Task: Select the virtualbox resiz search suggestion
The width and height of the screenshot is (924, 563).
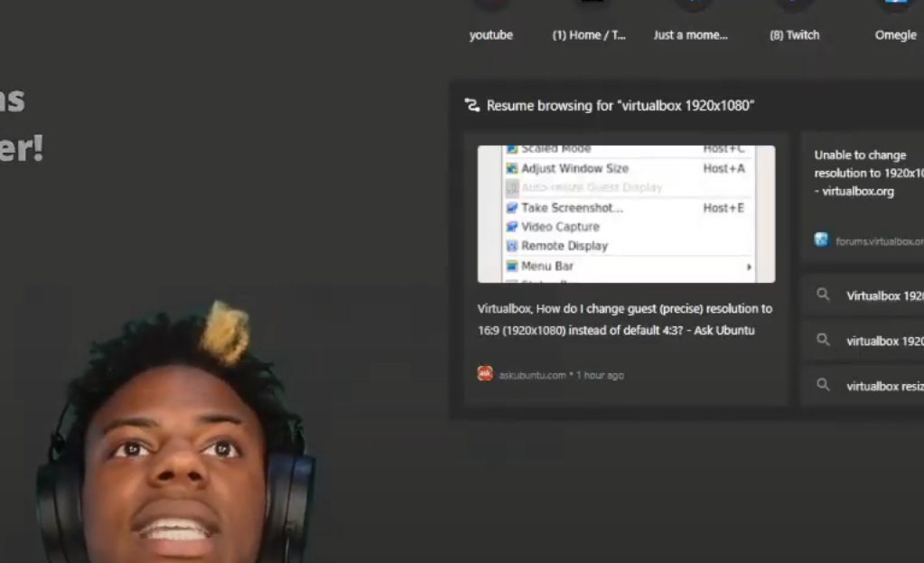Action: (x=884, y=387)
